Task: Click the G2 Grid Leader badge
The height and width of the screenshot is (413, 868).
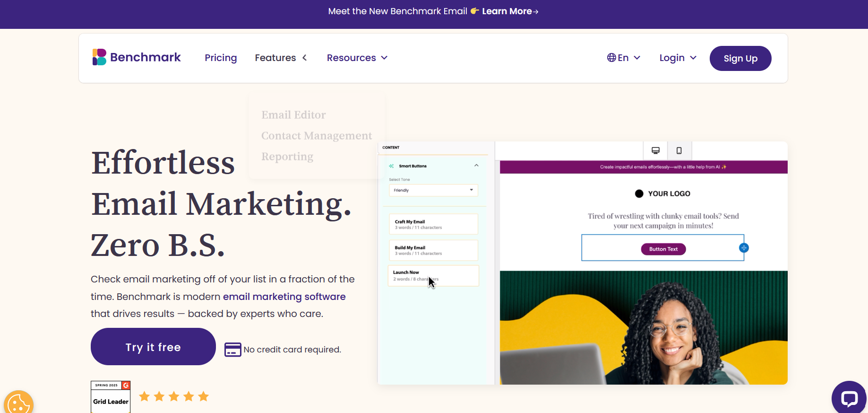Action: [x=111, y=397]
